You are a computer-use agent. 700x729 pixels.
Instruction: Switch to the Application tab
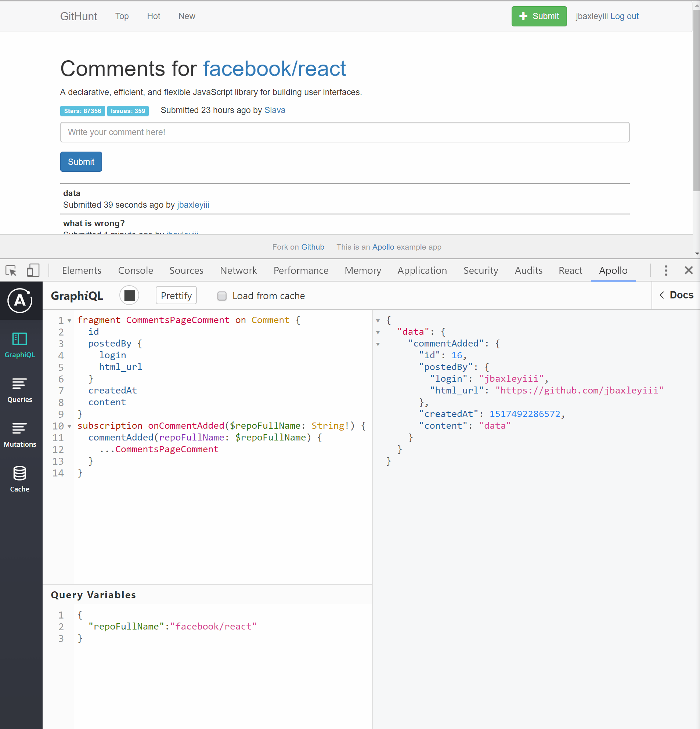click(x=422, y=271)
